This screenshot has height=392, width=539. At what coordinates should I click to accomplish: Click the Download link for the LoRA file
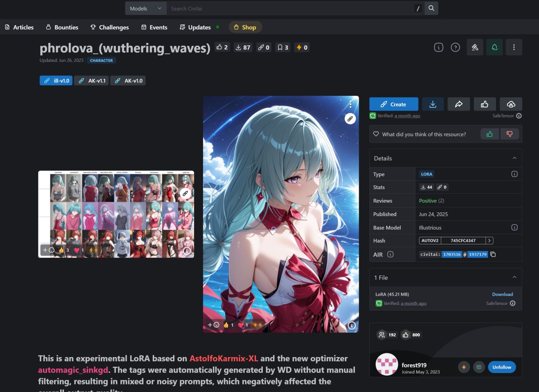click(502, 294)
